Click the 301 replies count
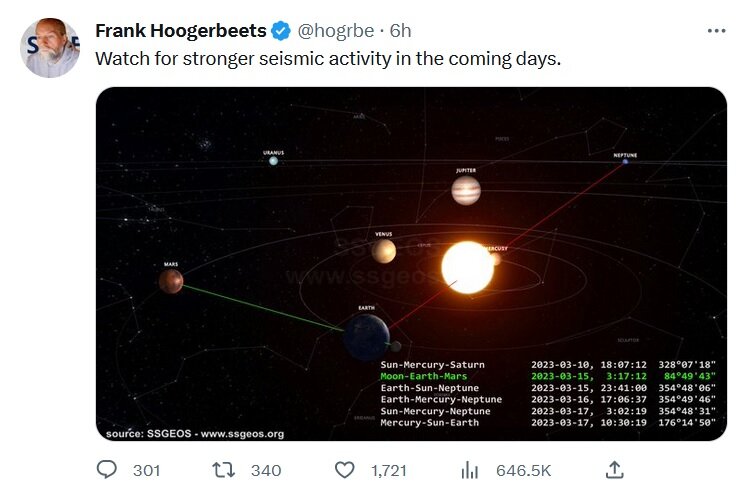 [x=146, y=470]
